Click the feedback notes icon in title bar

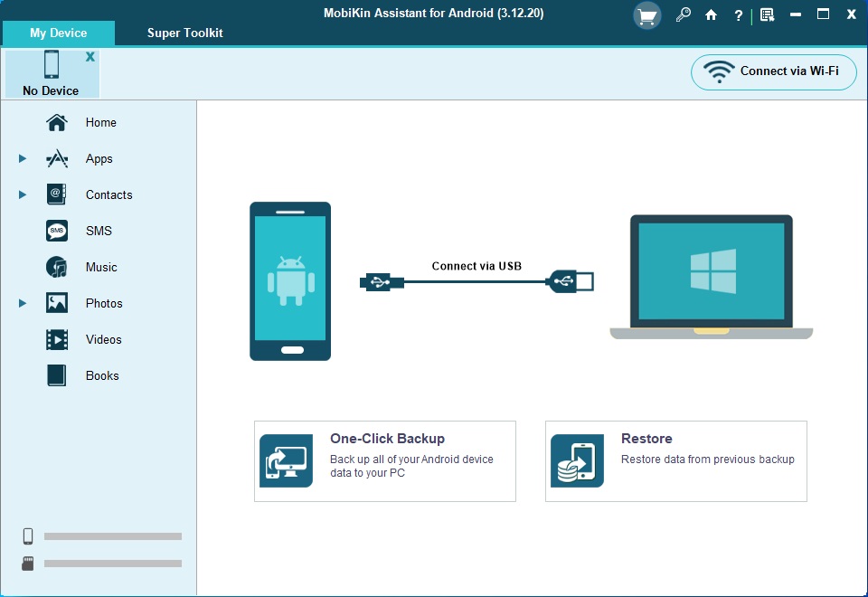(767, 15)
